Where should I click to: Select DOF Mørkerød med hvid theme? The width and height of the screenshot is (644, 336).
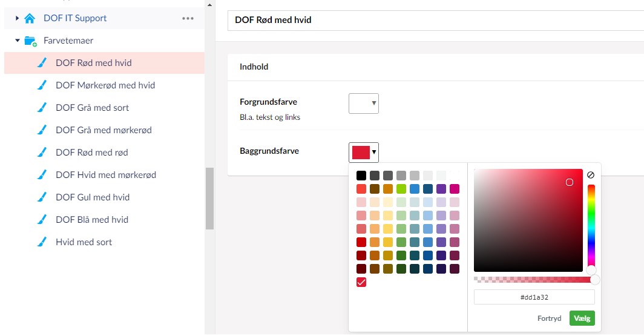click(105, 85)
